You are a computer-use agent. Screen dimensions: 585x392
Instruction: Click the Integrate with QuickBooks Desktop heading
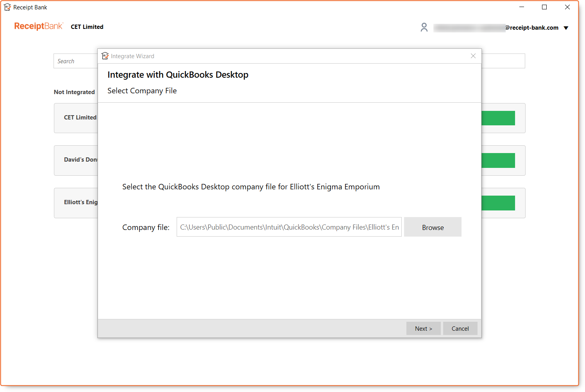click(178, 75)
